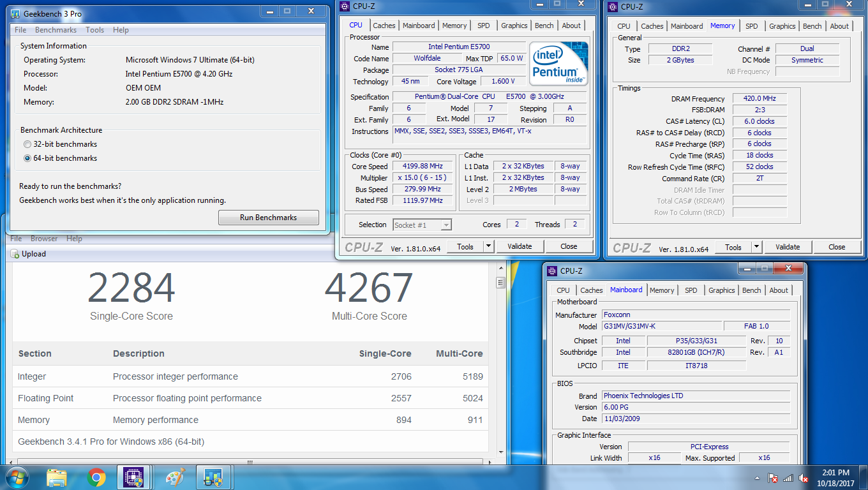Click the Geekbench 3 Pro title icon
The width and height of the screenshot is (868, 490).
14,13
